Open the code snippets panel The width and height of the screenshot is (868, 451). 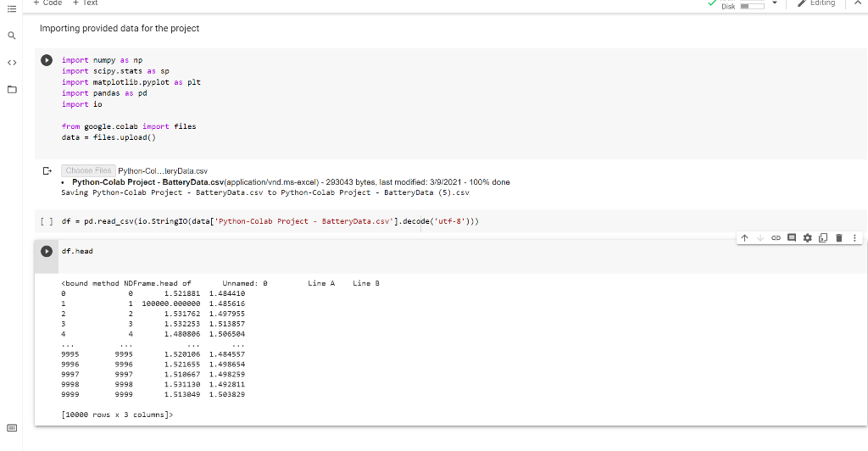pyautogui.click(x=12, y=63)
